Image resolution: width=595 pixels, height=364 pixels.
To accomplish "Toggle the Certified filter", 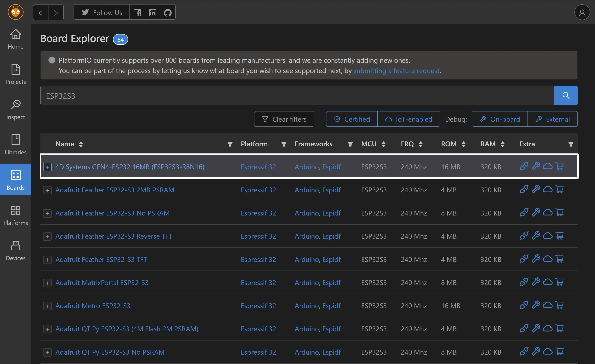I will click(352, 119).
